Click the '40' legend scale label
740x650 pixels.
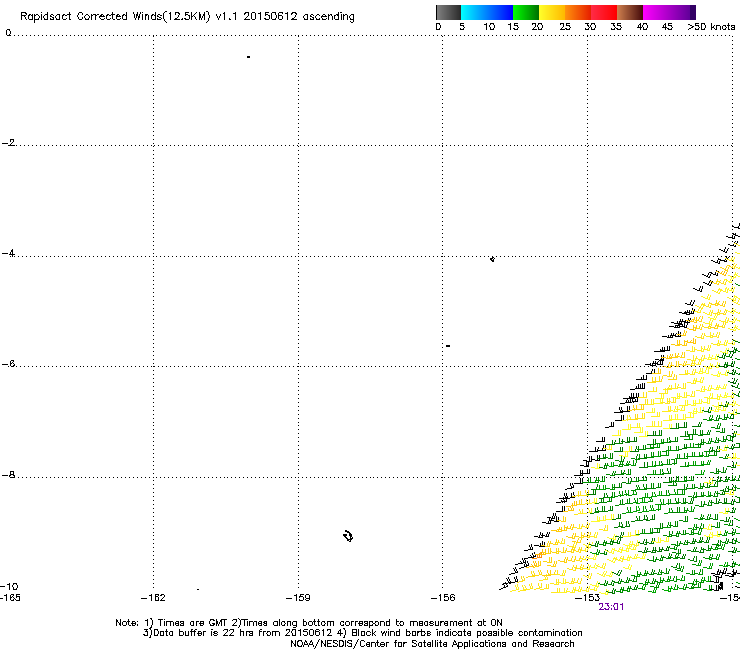(x=642, y=27)
